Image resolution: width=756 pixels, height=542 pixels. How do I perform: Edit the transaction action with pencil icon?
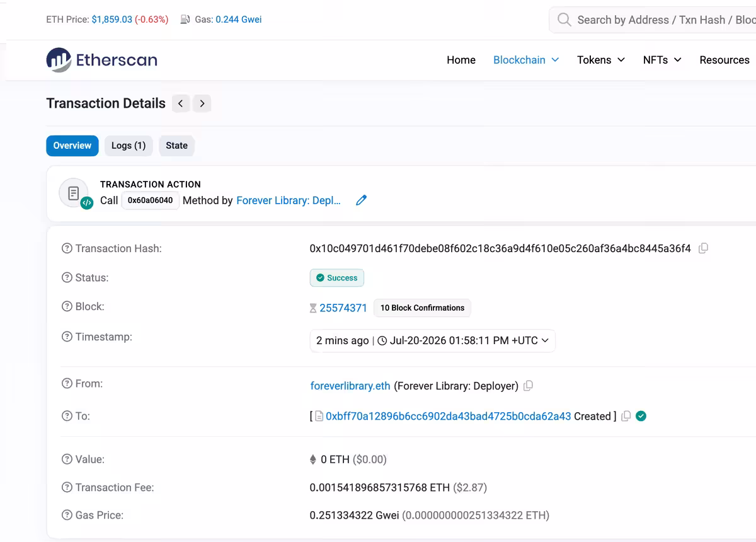[x=361, y=200]
